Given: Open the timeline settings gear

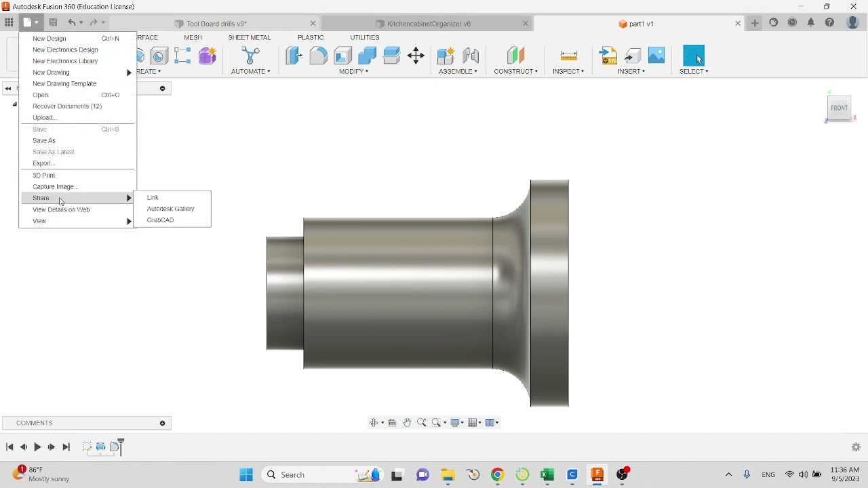Looking at the screenshot, I should 856,447.
